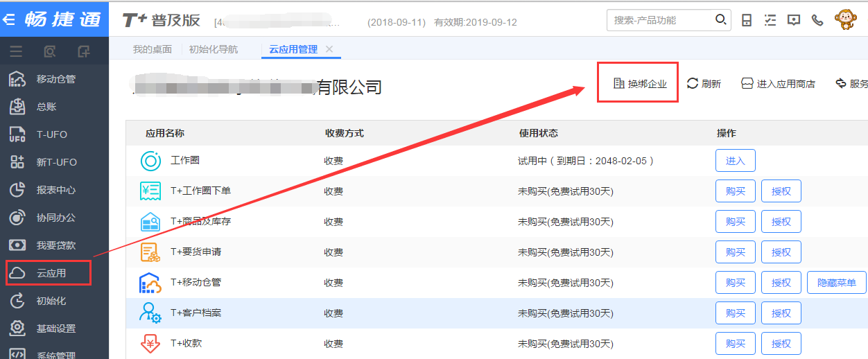The width and height of the screenshot is (868, 359).
Task: Collapse sidebar with the arrow beside 畅捷通
Action: tap(10, 19)
